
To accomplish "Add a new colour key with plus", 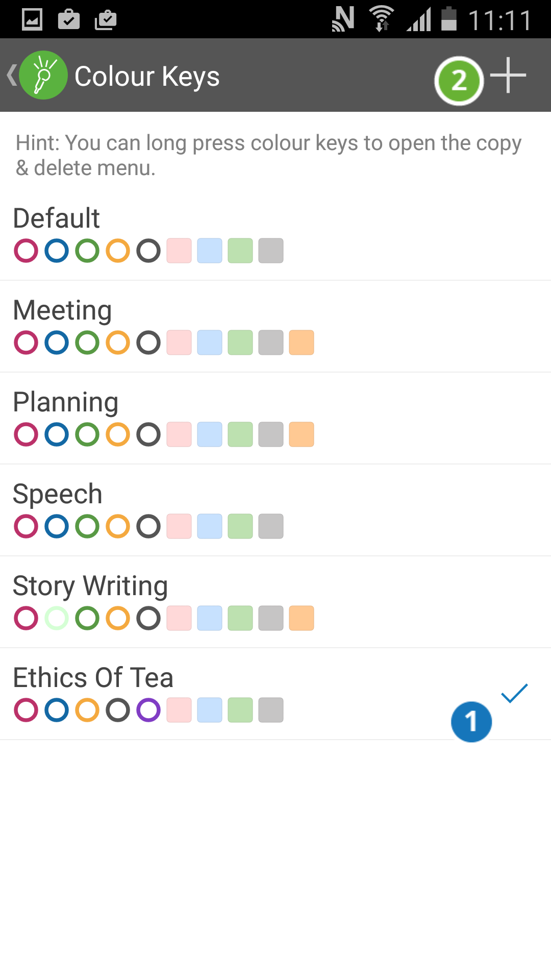I will click(508, 76).
